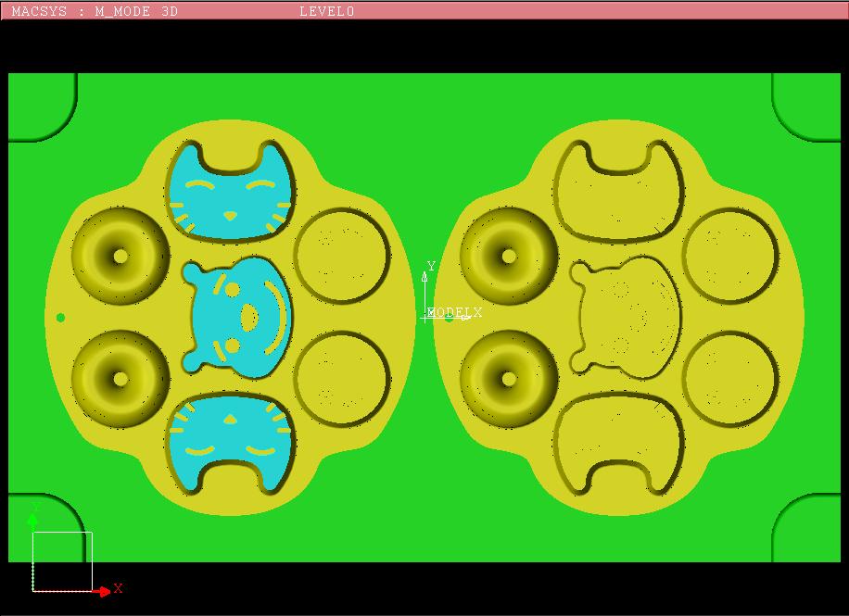This screenshot has height=616, width=849.
Task: Select the lower round cavity in right mold
Action: [730, 379]
